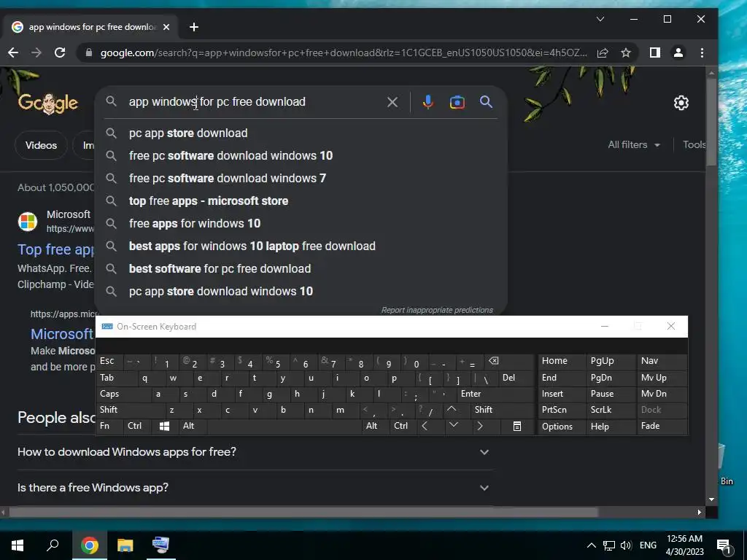Open taskbar search magnifier
The height and width of the screenshot is (560, 747).
(x=53, y=545)
